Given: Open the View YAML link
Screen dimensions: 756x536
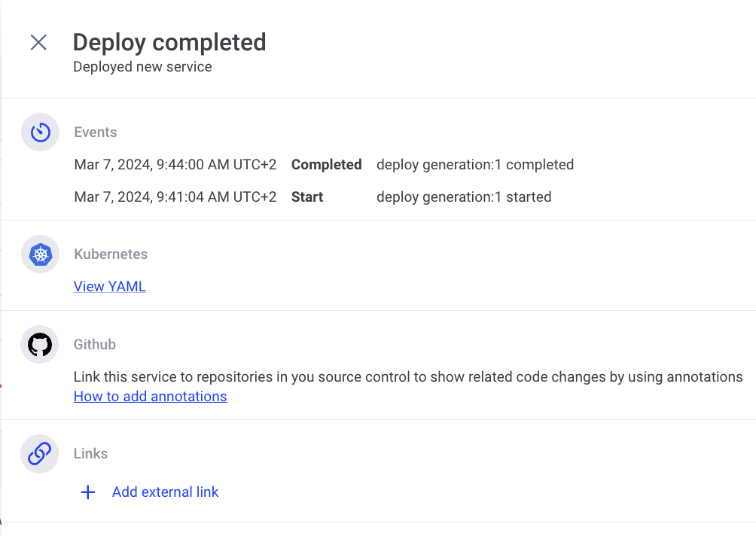Looking at the screenshot, I should coord(110,287).
